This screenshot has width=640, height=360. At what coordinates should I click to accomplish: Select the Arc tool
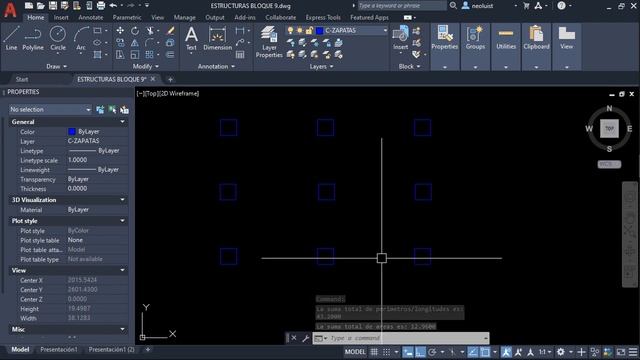[x=81, y=38]
